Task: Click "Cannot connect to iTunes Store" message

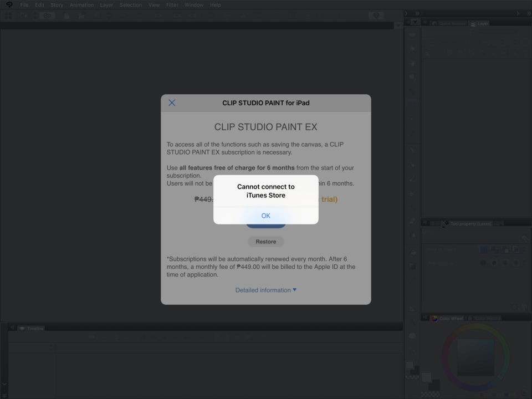Action: point(265,191)
